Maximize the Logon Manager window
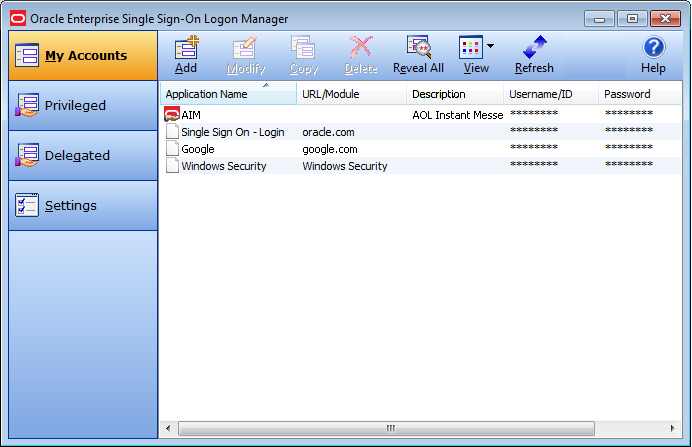692x447 pixels. click(632, 19)
